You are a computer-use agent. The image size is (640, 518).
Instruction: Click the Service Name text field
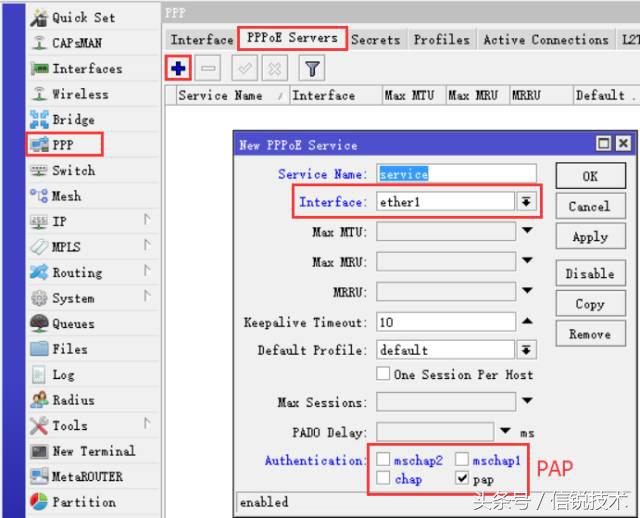pyautogui.click(x=456, y=174)
